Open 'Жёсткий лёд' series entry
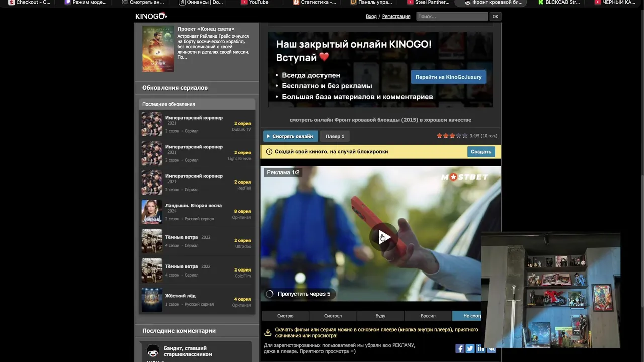Screen dimensions: 644x362 click(x=197, y=299)
